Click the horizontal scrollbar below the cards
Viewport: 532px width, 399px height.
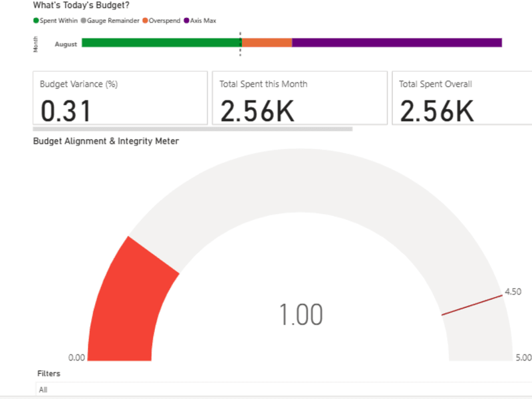tap(193, 129)
